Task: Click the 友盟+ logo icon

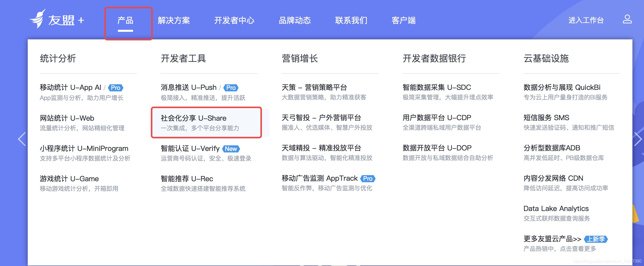Action: click(x=57, y=19)
